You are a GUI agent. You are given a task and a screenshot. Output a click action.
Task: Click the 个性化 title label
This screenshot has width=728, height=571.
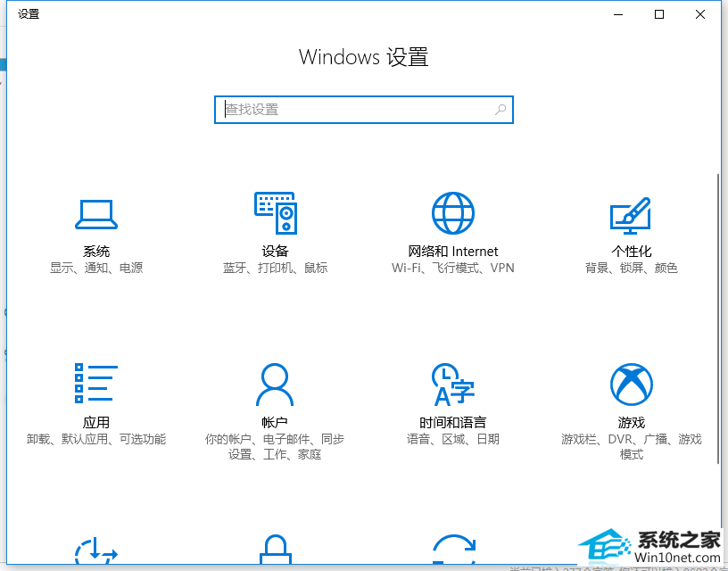[x=632, y=252]
